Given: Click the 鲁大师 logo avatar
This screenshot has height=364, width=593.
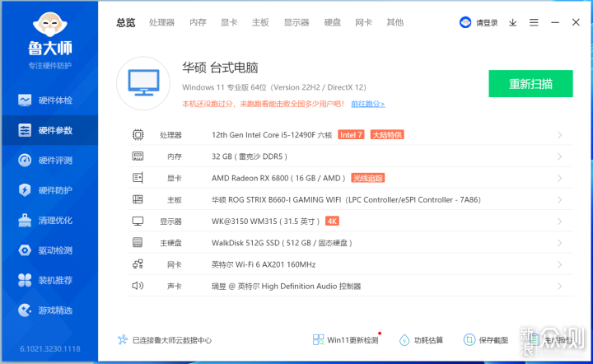Looking at the screenshot, I should click(50, 25).
